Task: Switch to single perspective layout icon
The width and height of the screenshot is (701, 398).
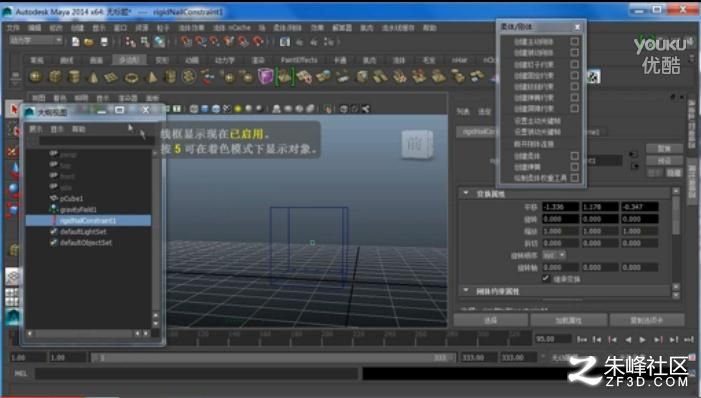Action: pyautogui.click(x=13, y=277)
